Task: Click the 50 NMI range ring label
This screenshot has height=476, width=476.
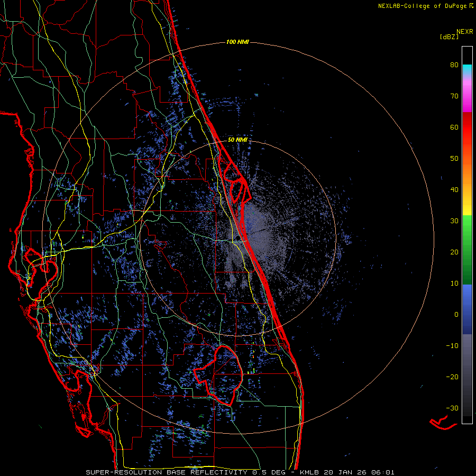Action: click(237, 140)
